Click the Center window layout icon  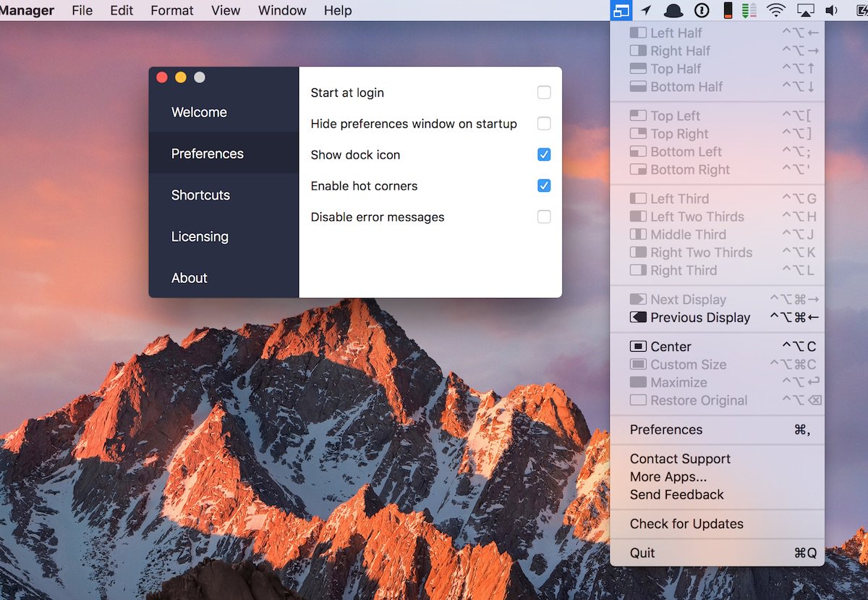(639, 346)
